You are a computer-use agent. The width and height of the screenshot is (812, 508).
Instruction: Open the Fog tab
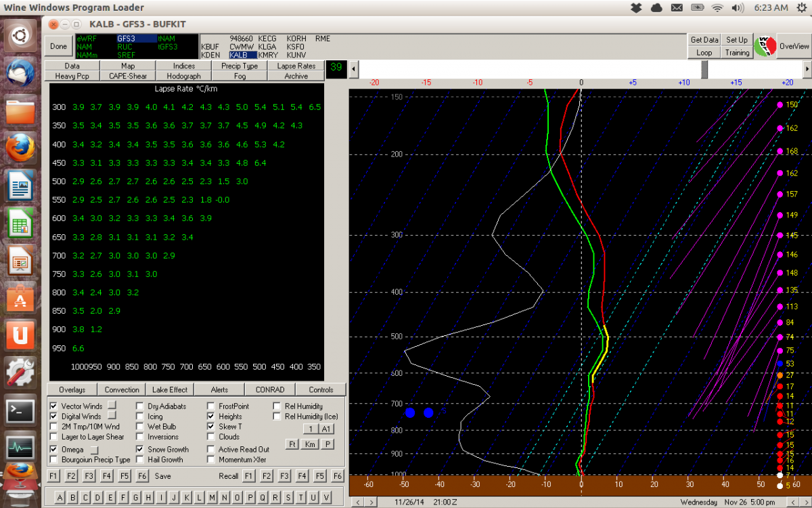tap(240, 76)
